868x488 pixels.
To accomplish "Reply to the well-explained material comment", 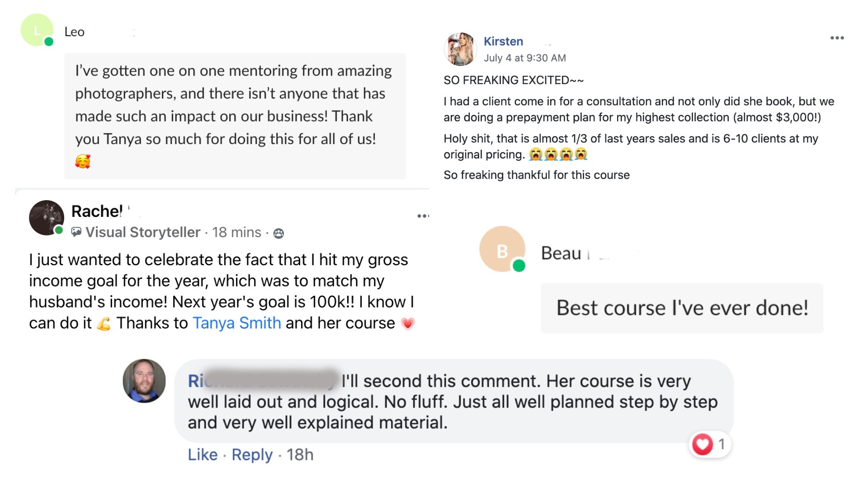I will (252, 455).
